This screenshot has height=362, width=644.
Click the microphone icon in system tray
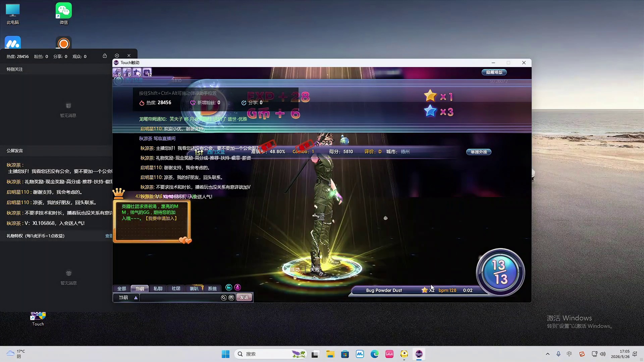tap(558, 354)
